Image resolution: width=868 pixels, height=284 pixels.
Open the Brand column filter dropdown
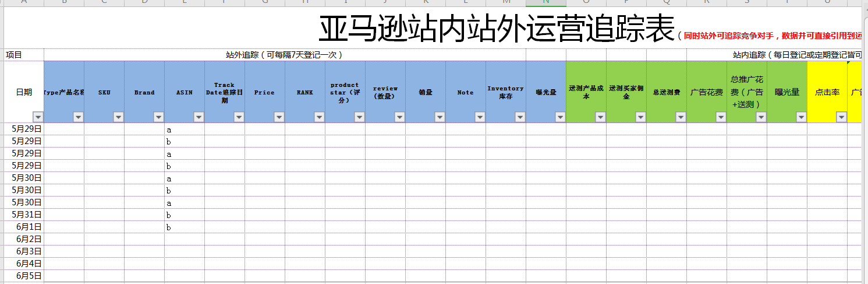point(158,117)
